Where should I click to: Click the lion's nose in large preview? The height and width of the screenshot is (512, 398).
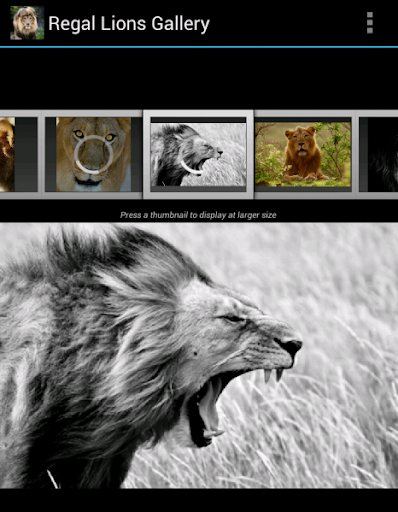(x=289, y=345)
